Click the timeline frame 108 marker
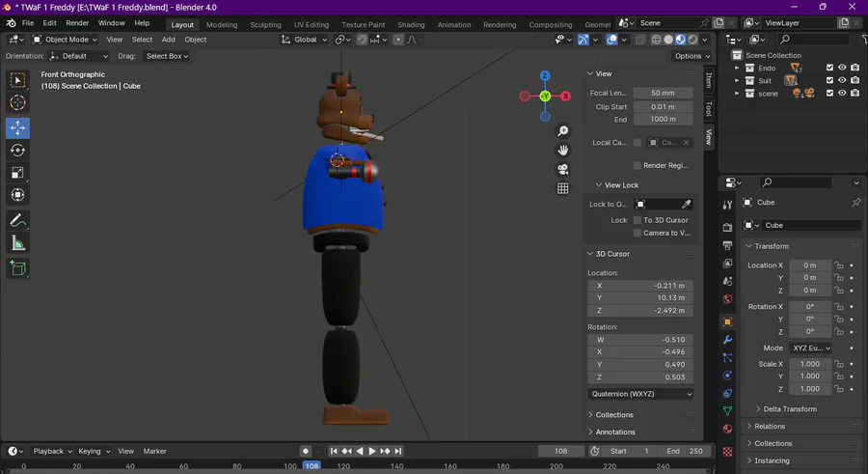 [x=312, y=466]
